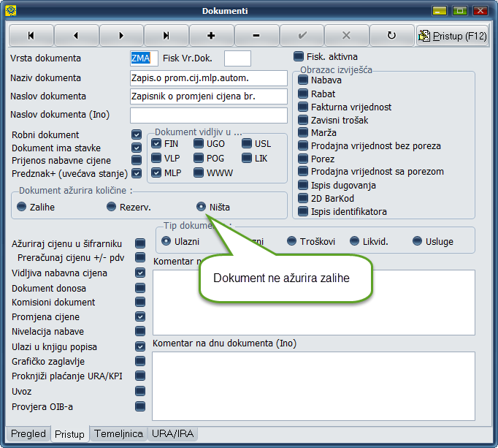Click the Naslov dokumenta (Ino) field
498x448 pixels.
208,115
